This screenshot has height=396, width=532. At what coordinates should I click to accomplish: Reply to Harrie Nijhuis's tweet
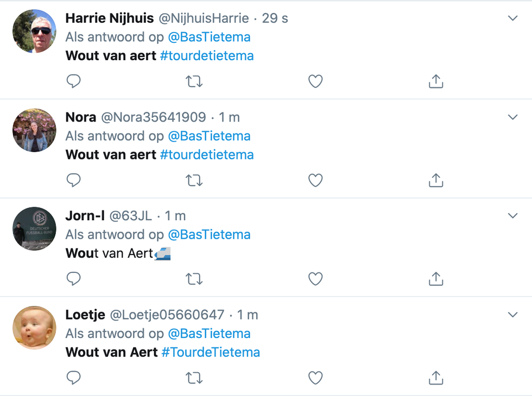[73, 81]
